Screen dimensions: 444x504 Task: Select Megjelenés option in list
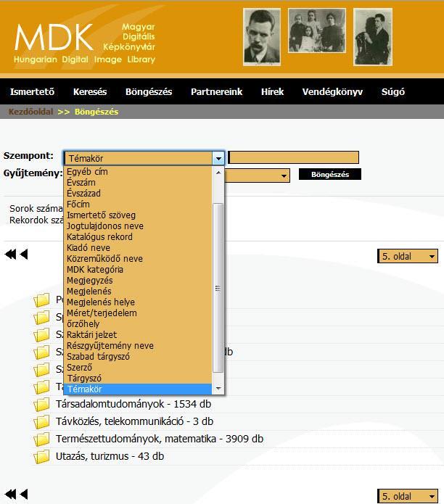coord(138,292)
